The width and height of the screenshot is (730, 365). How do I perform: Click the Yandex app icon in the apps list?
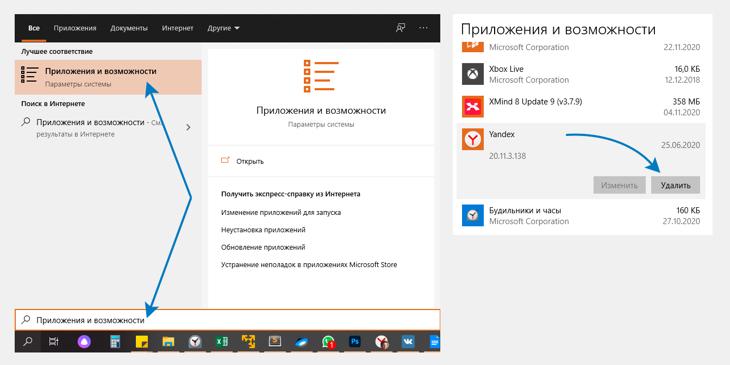[473, 139]
